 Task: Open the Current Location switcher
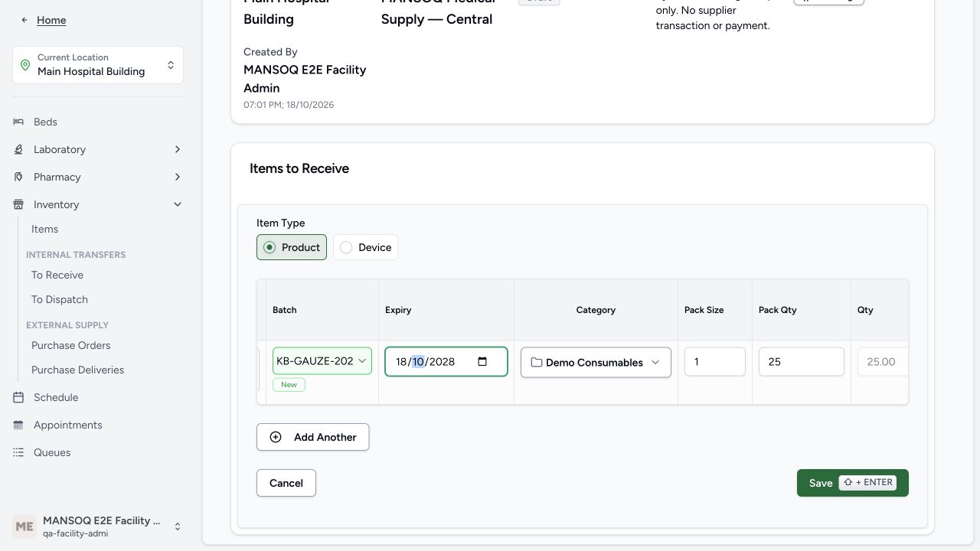[98, 65]
